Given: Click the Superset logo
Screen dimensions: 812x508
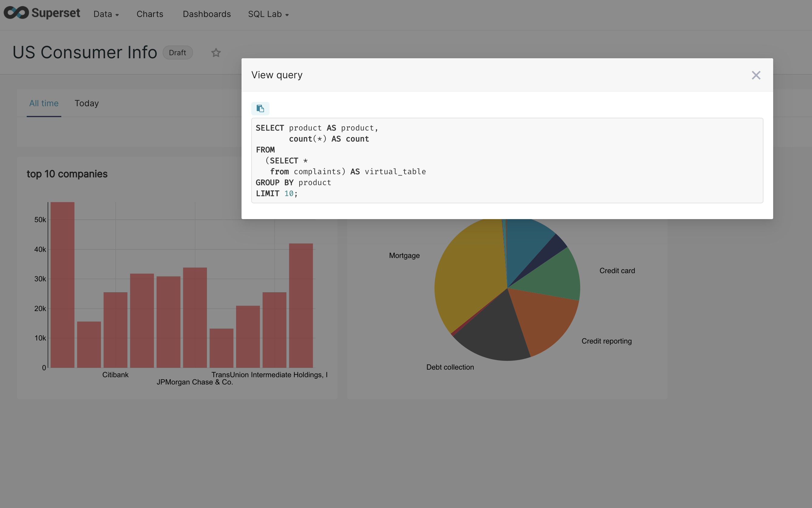Looking at the screenshot, I should [42, 13].
